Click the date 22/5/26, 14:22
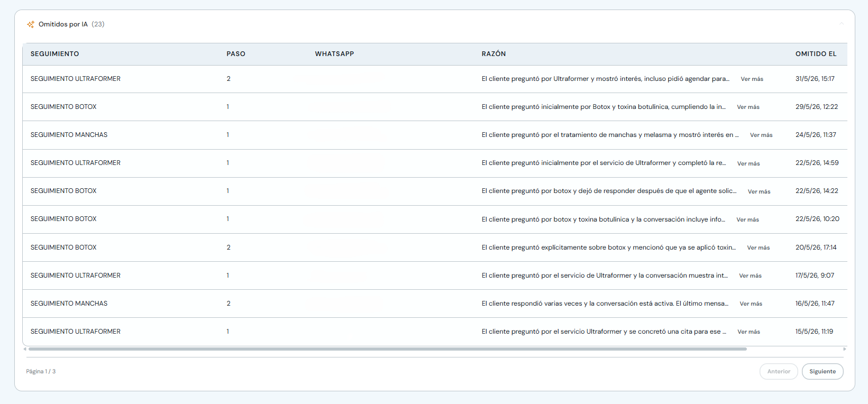Image resolution: width=868 pixels, height=404 pixels. pos(817,191)
